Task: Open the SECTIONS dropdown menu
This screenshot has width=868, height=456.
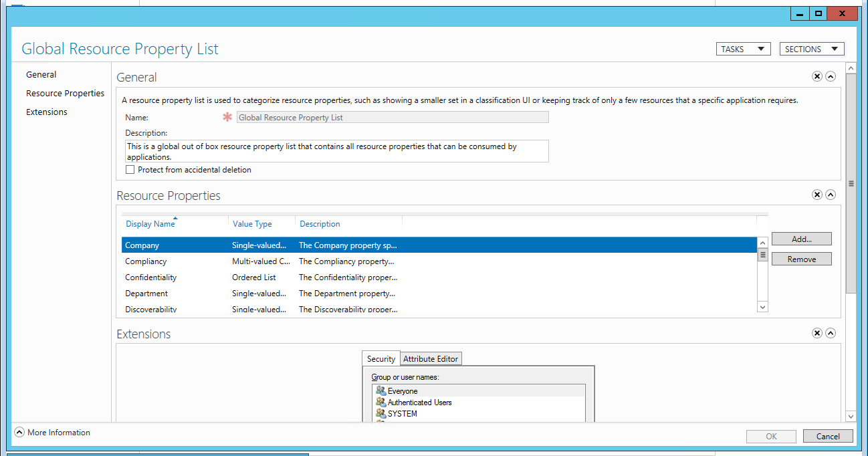Action: 811,49
